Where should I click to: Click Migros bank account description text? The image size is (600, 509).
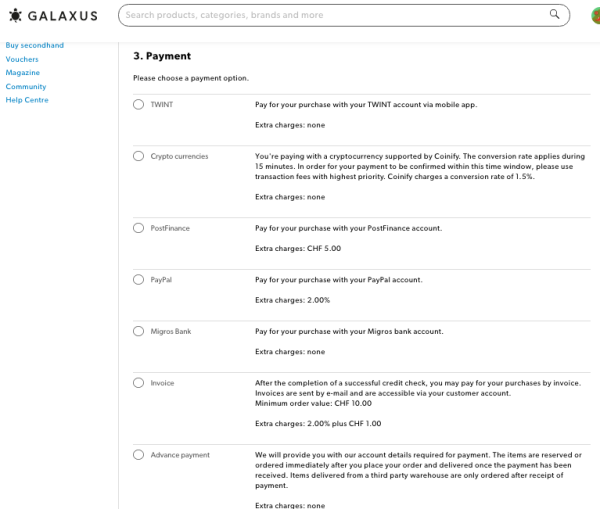[349, 332]
